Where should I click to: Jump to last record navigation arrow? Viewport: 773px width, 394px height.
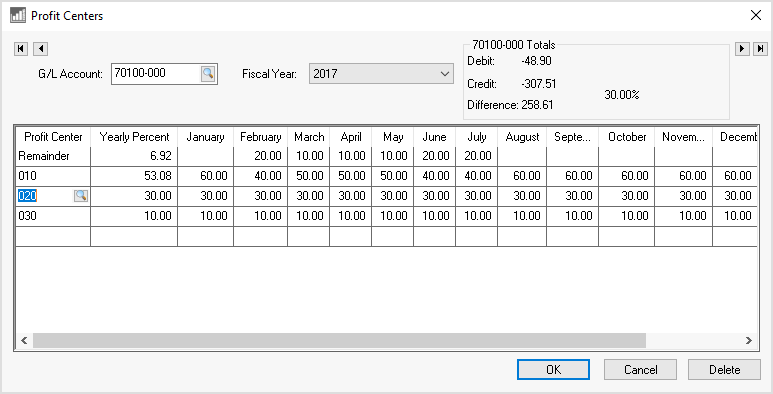coord(761,48)
